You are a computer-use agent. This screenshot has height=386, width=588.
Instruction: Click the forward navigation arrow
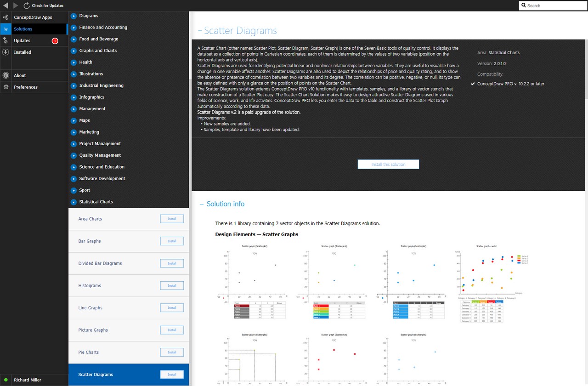click(16, 6)
